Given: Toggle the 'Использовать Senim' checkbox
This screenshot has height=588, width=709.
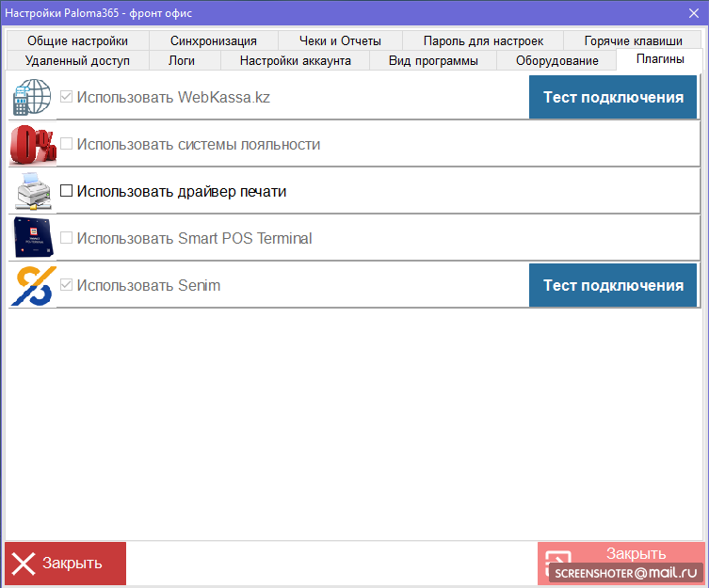Looking at the screenshot, I should 67,285.
